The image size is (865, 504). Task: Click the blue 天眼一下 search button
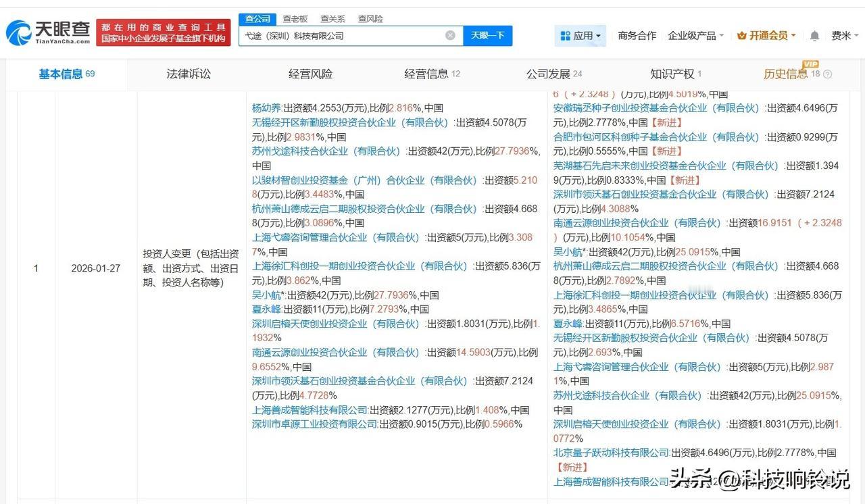(487, 35)
